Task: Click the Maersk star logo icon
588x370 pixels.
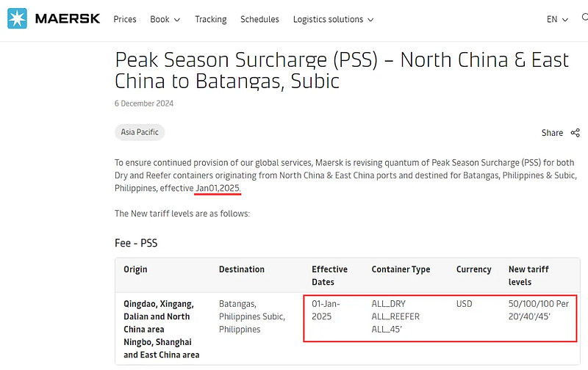Action: pos(17,18)
